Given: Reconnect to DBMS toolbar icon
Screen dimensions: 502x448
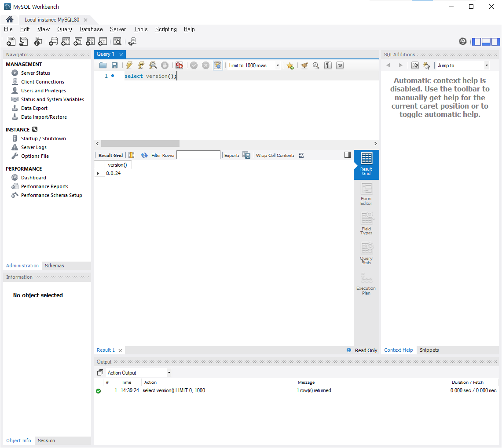Looking at the screenshot, I should pyautogui.click(x=132, y=41).
